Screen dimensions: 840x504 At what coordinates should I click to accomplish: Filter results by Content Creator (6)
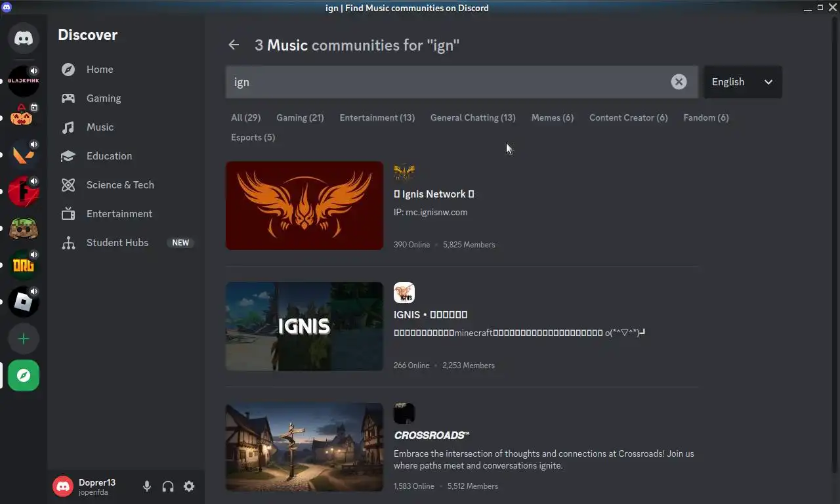628,117
